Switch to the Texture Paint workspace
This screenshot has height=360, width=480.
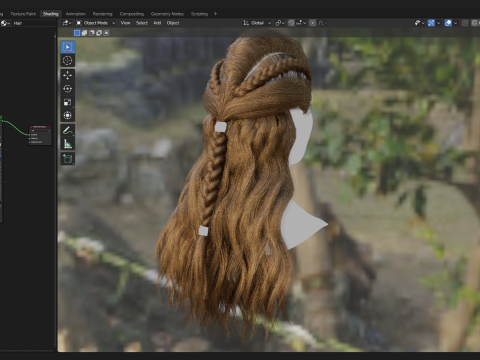coord(23,14)
